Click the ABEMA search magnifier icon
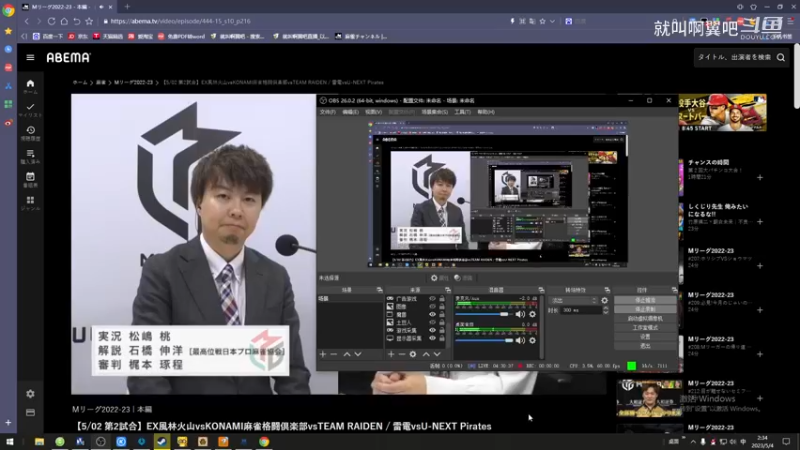Image resolution: width=800 pixels, height=450 pixels. pyautogui.click(x=781, y=58)
